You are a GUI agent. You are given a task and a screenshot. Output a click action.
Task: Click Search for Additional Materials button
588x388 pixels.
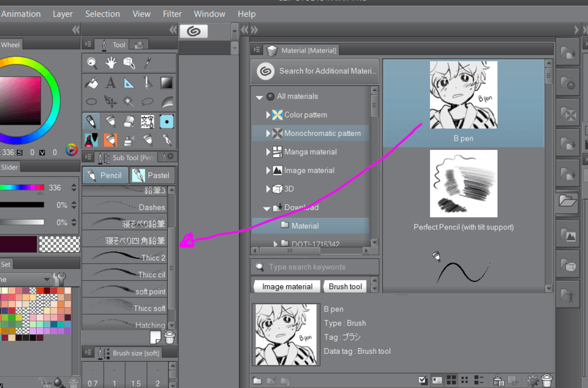(315, 71)
